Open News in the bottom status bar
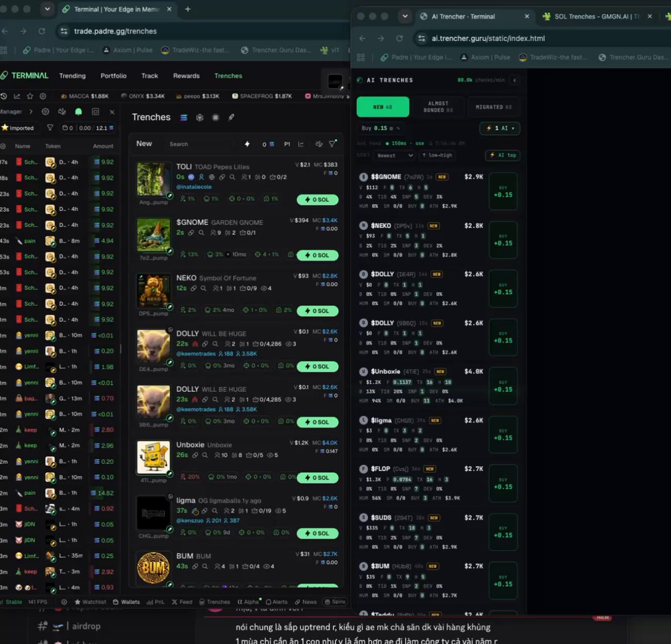Image resolution: width=671 pixels, height=644 pixels. tap(305, 602)
